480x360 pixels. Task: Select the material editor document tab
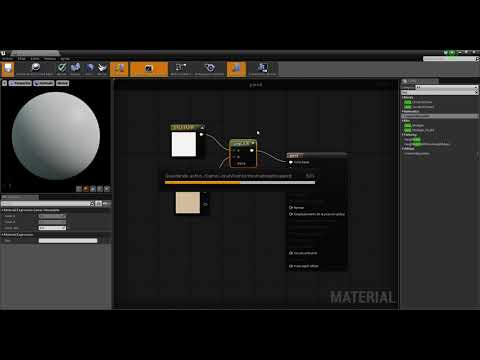35,53
